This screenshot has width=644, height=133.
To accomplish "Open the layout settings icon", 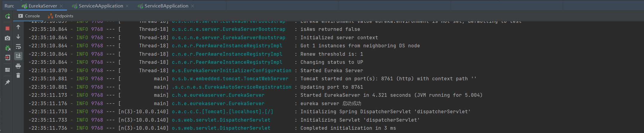I will (x=7, y=70).
